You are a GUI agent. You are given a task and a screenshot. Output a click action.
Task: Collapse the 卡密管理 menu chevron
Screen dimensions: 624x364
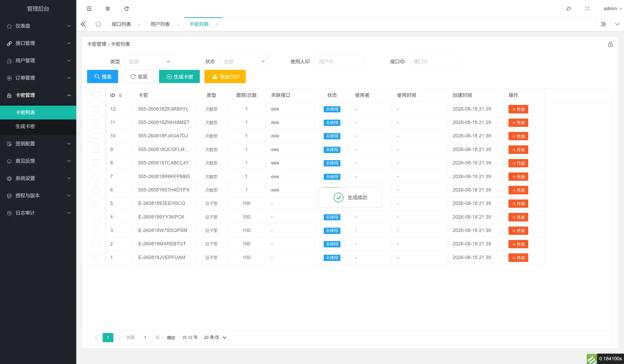click(69, 95)
